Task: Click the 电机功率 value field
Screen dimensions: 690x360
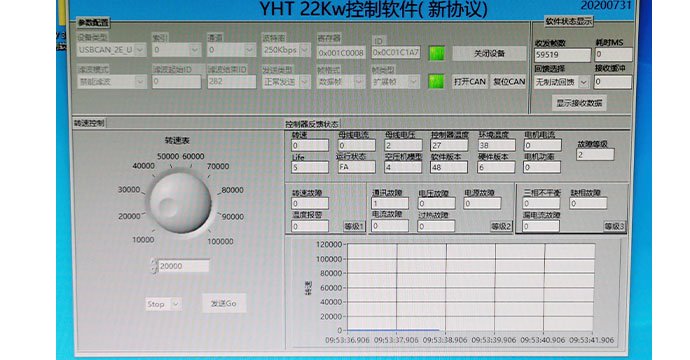Action: click(x=542, y=167)
